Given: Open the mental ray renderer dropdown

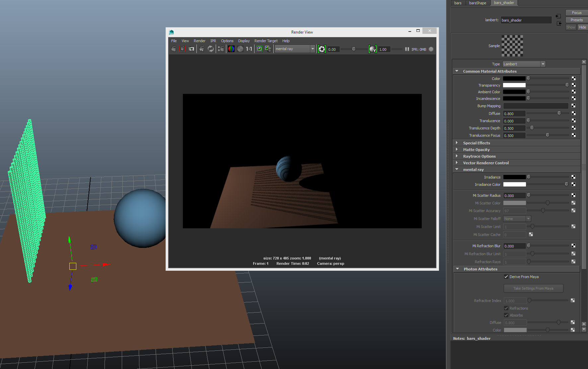Looking at the screenshot, I should point(294,49).
